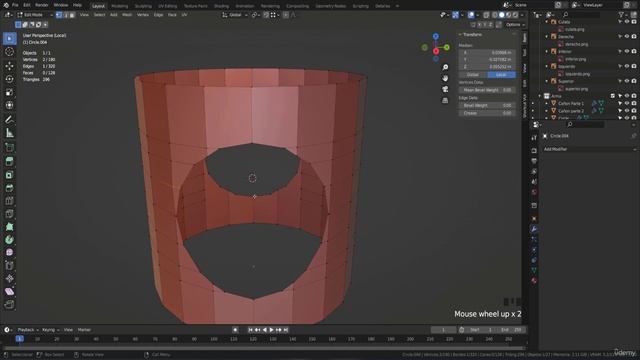Viewport: 640px width, 360px height.
Task: Switch to material preview shading
Action: pyautogui.click(x=509, y=15)
